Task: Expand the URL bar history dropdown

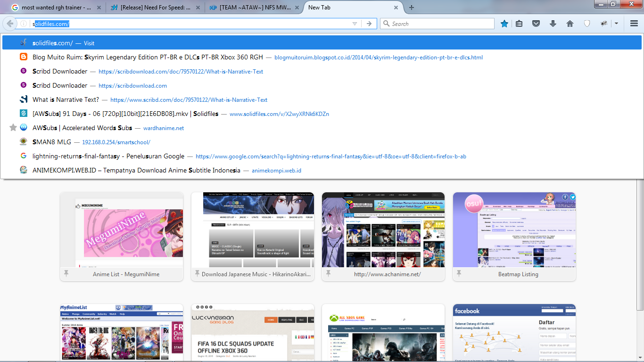Action: 355,24
